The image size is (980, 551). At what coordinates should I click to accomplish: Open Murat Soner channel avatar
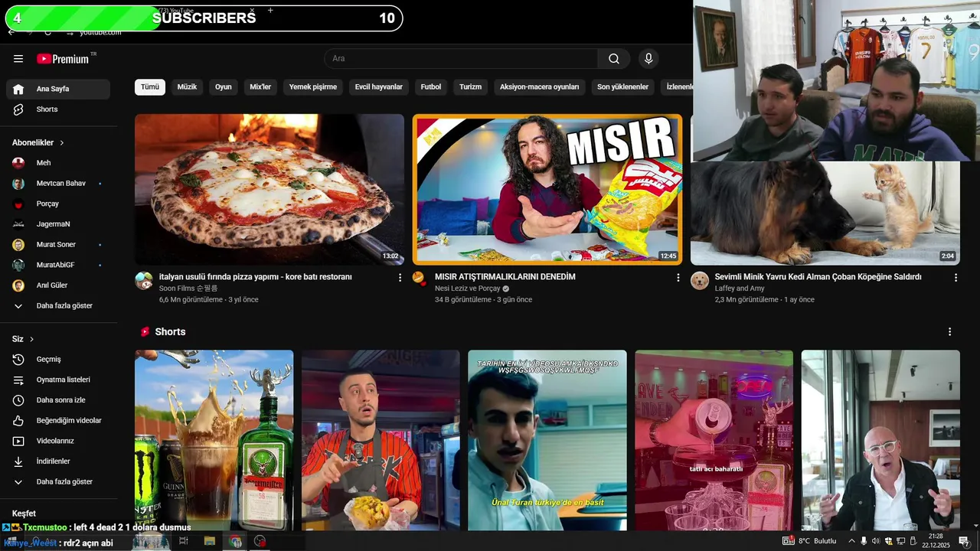tap(18, 245)
